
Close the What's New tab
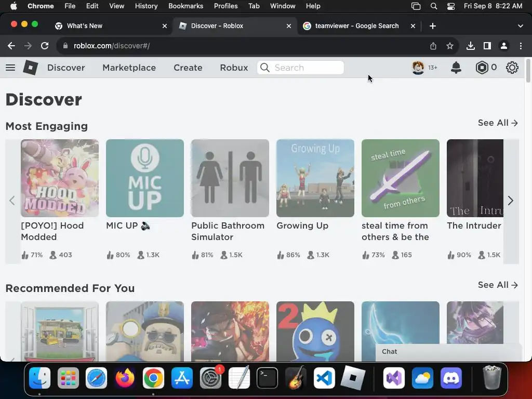pos(165,26)
